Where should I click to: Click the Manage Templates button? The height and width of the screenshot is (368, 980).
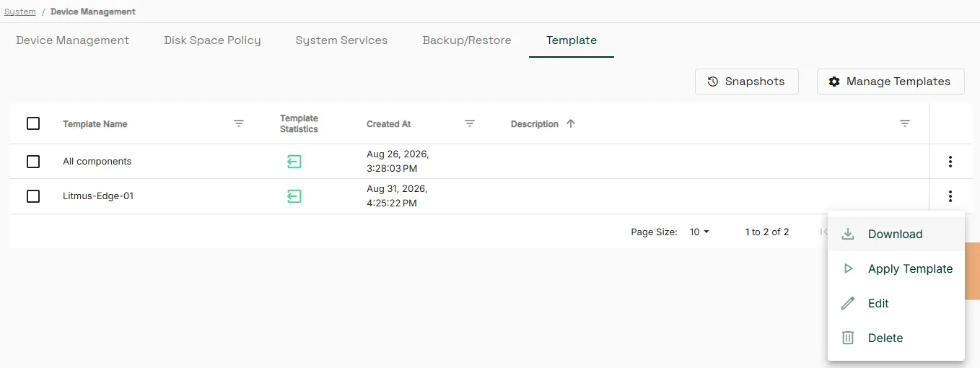pos(891,82)
